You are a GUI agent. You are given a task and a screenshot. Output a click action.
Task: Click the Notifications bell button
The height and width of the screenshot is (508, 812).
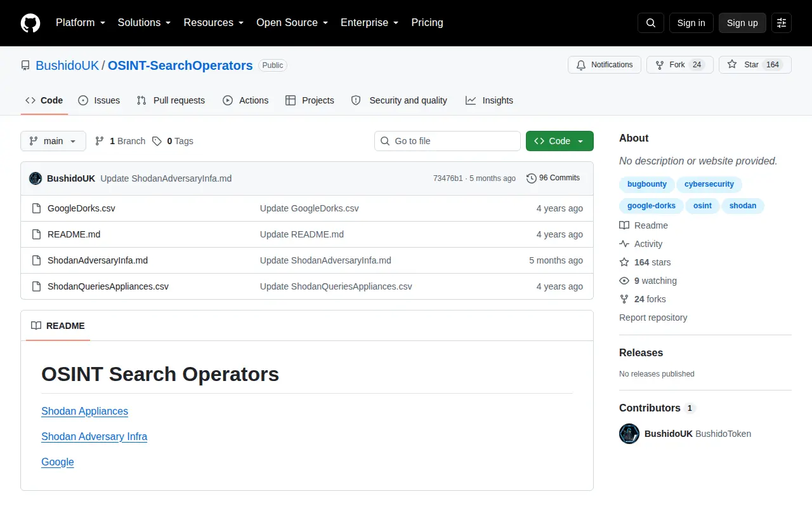[x=605, y=65]
